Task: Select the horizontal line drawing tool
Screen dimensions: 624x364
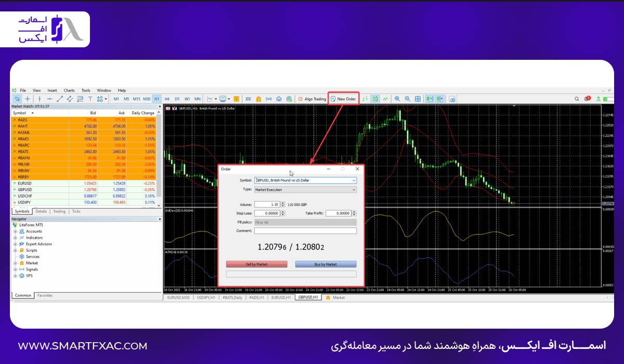Action: [x=49, y=99]
